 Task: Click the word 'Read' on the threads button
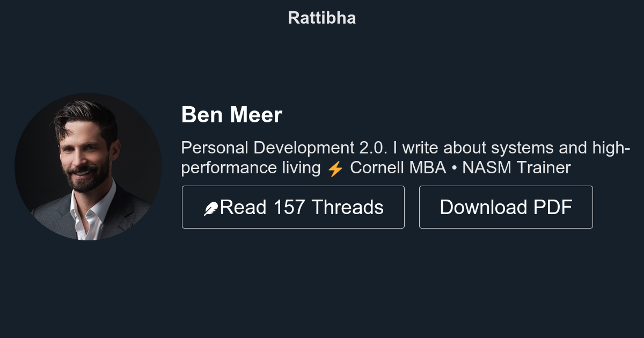coord(244,207)
